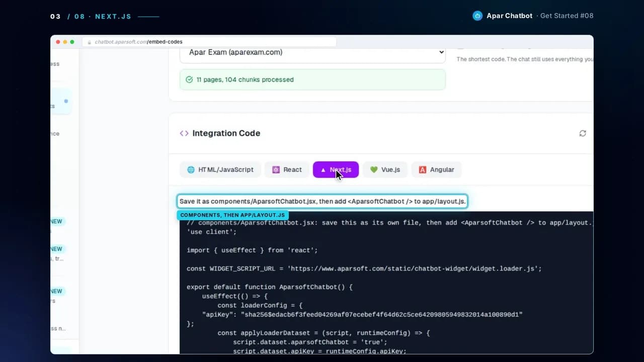
Task: Click 'The shortest code' description text
Action: click(525, 59)
